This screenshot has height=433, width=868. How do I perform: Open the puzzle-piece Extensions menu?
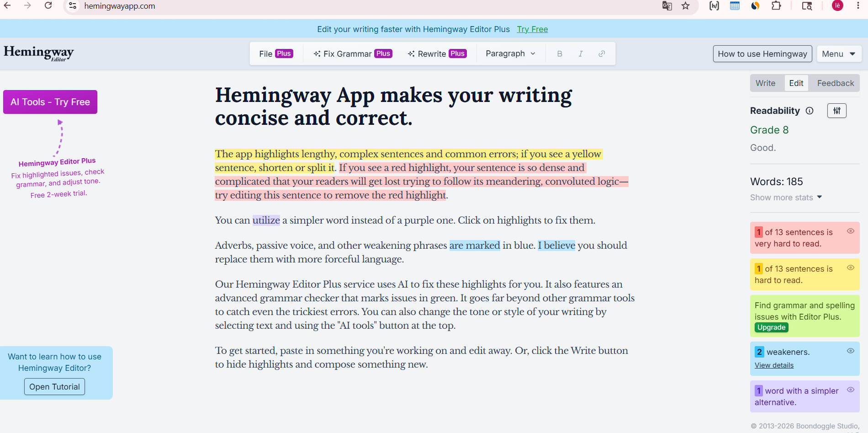776,5
